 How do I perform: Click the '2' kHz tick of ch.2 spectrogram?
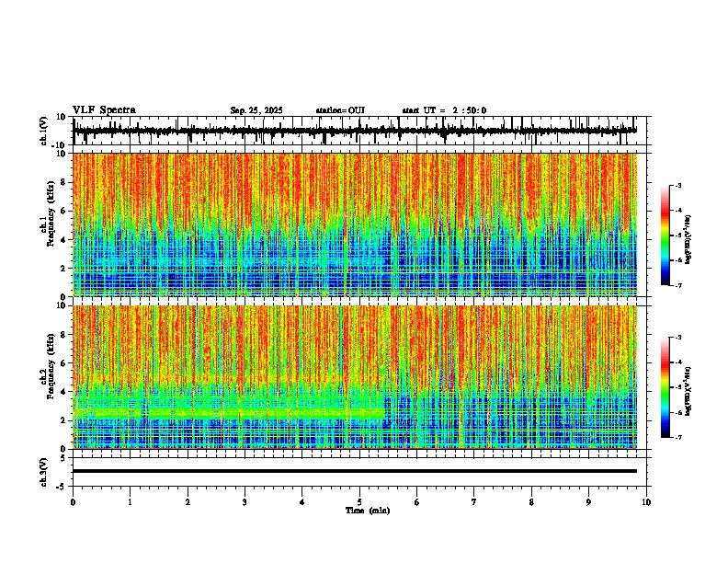64,420
